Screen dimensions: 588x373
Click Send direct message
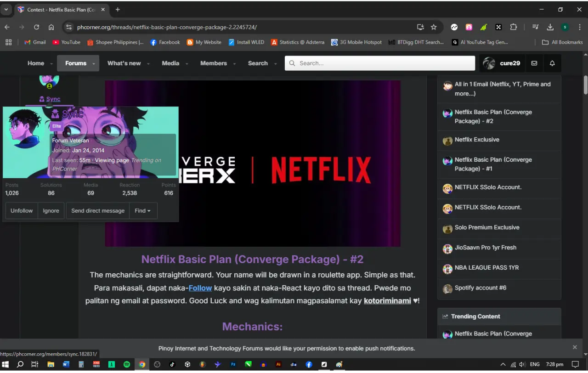(98, 211)
